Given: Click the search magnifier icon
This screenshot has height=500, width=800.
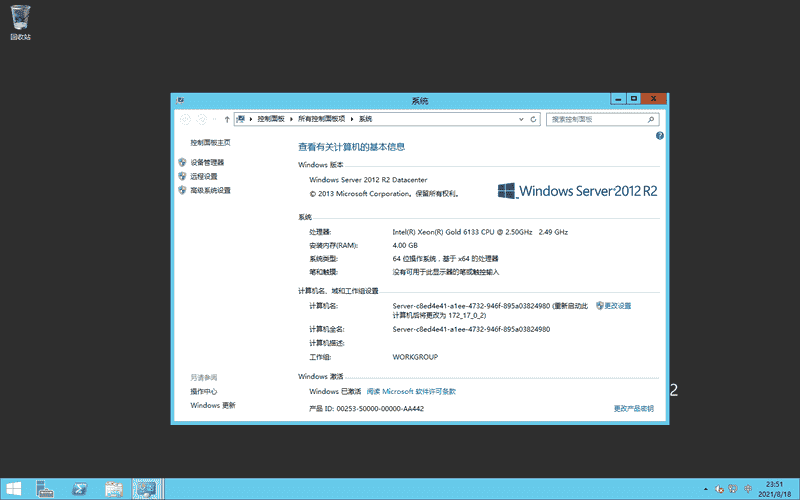Looking at the screenshot, I should 651,119.
